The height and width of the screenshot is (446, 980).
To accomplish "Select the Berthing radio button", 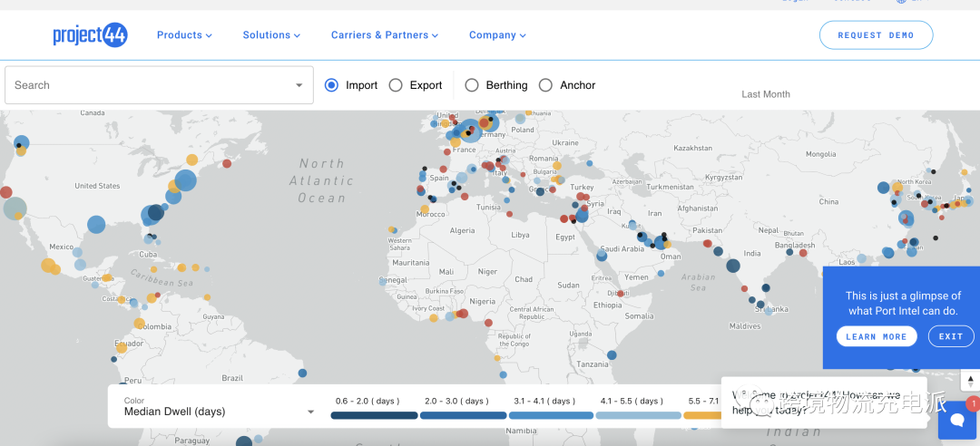I will (472, 85).
